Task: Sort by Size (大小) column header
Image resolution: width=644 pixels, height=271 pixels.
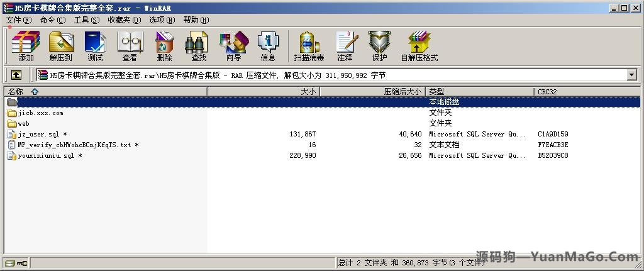Action: [x=264, y=92]
